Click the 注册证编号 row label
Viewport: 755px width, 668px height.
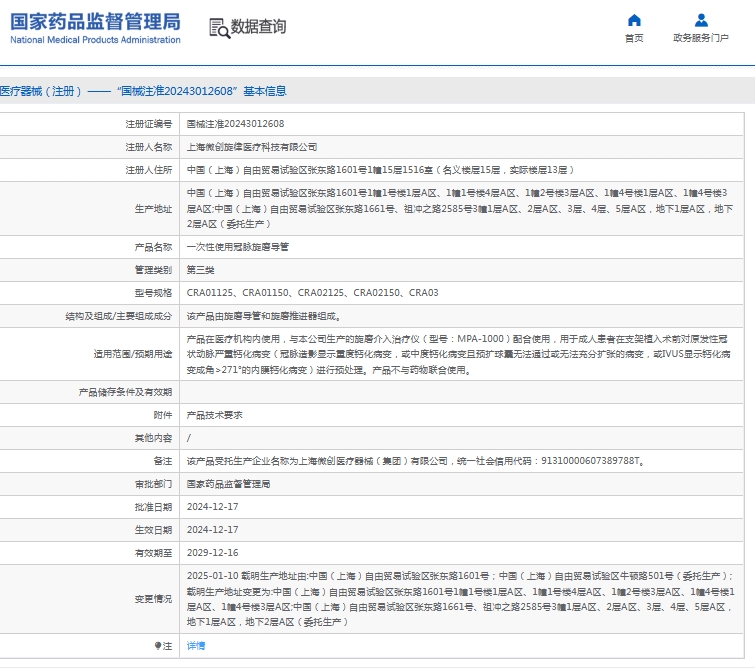coord(149,124)
